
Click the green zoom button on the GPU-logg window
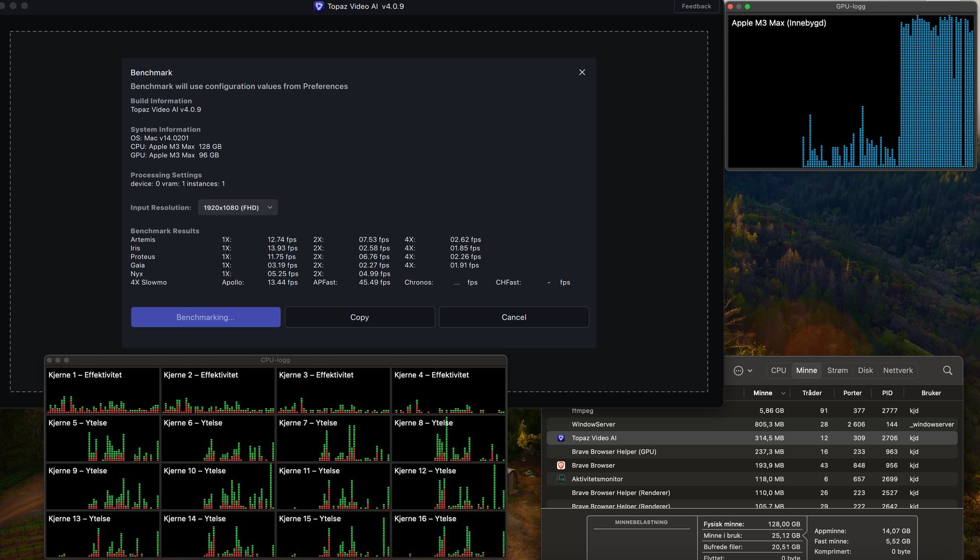tap(747, 7)
